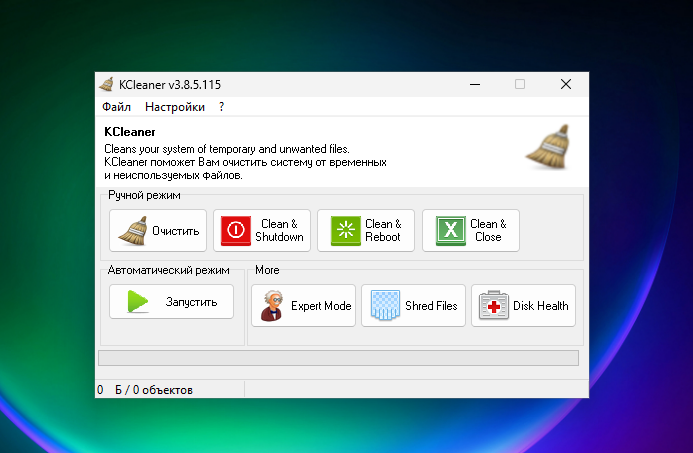Click the empty progress bar
The width and height of the screenshot is (693, 453).
coord(338,358)
